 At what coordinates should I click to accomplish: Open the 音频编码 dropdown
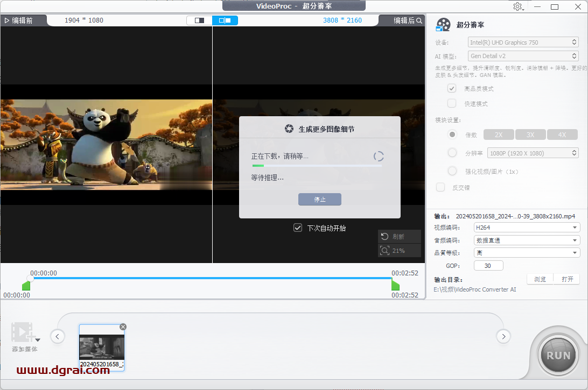point(527,240)
